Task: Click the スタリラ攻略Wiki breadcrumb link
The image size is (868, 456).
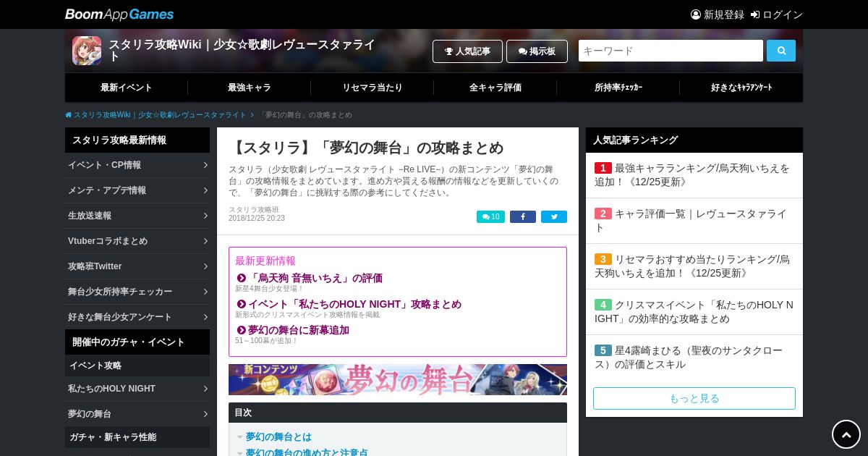Action: [160, 115]
